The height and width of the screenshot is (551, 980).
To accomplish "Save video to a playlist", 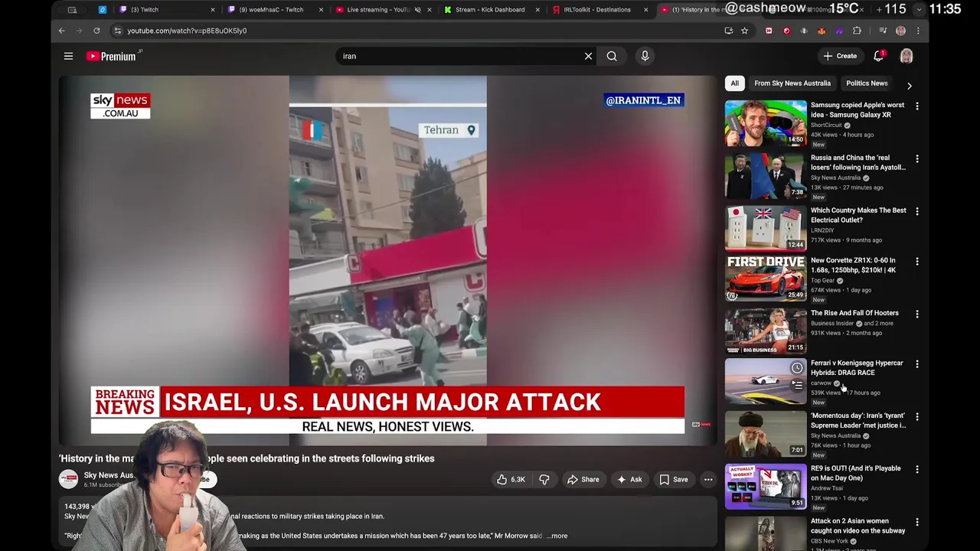I will point(674,480).
